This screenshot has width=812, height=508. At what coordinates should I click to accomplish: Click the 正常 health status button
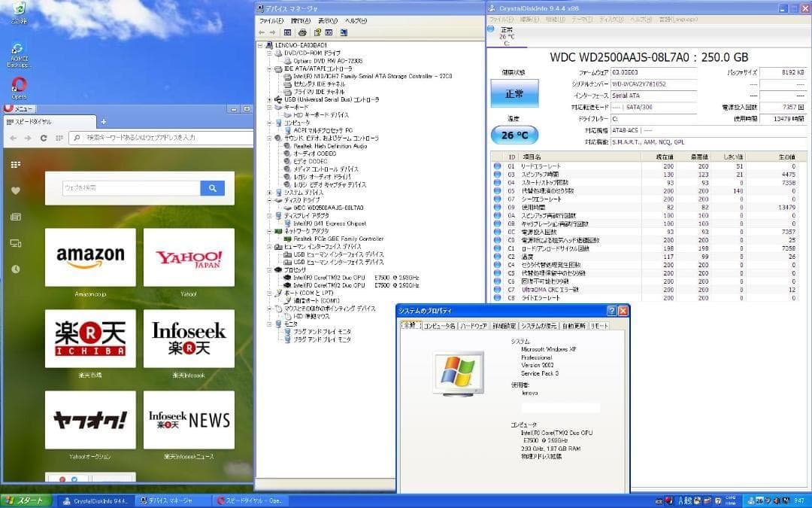(514, 94)
